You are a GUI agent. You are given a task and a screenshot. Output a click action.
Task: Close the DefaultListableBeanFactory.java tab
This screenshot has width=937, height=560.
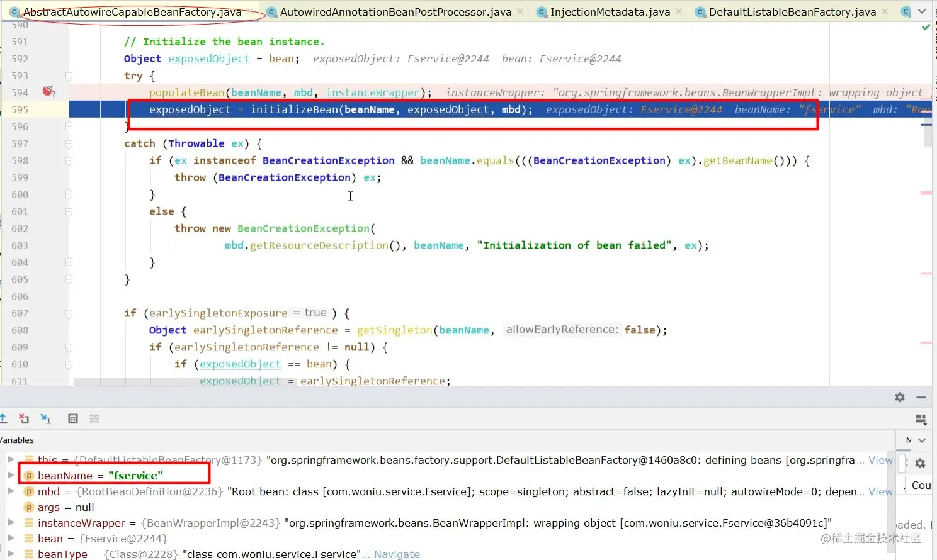885,11
